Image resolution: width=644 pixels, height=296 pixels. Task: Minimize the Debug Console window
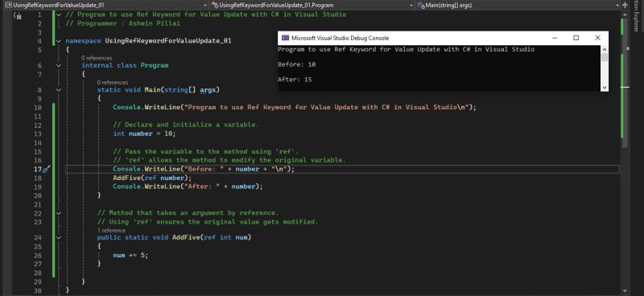555,38
